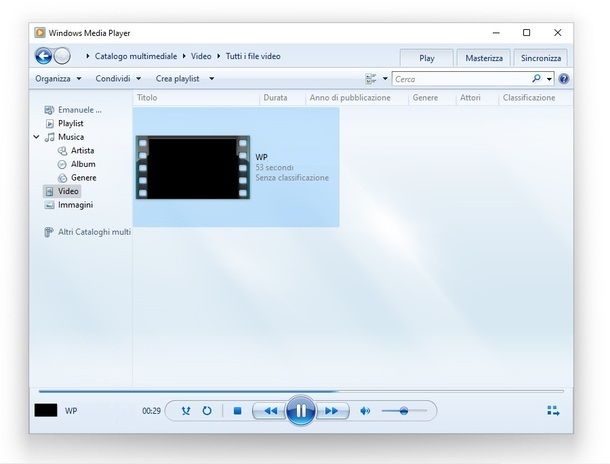The image size is (610, 464).
Task: Open the Organizza menu
Action: 58,79
